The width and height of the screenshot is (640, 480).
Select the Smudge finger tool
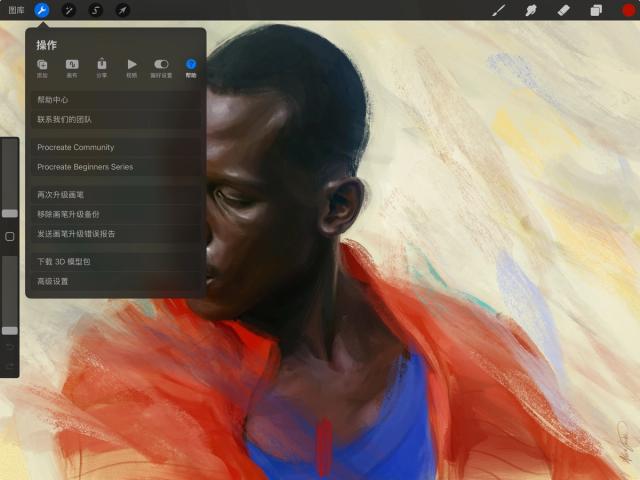click(531, 10)
